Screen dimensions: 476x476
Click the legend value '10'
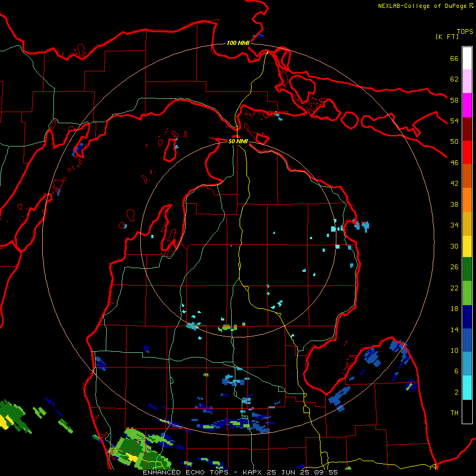click(454, 351)
